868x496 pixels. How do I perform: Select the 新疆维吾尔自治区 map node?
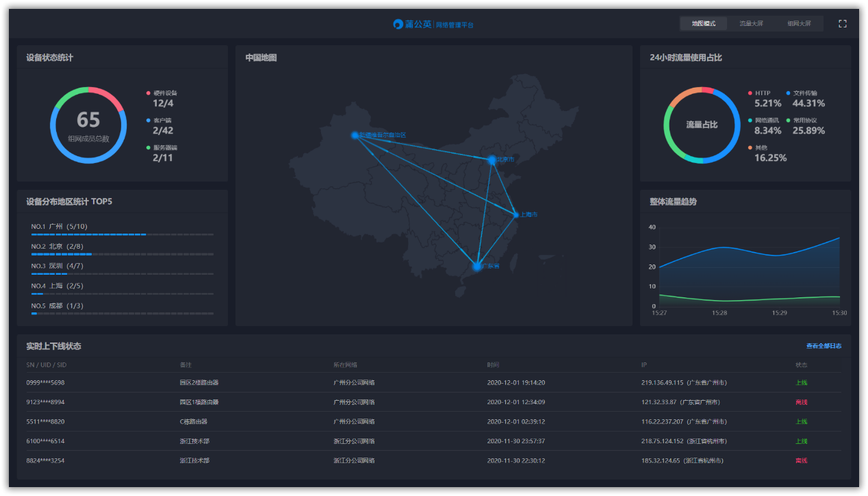pos(355,135)
